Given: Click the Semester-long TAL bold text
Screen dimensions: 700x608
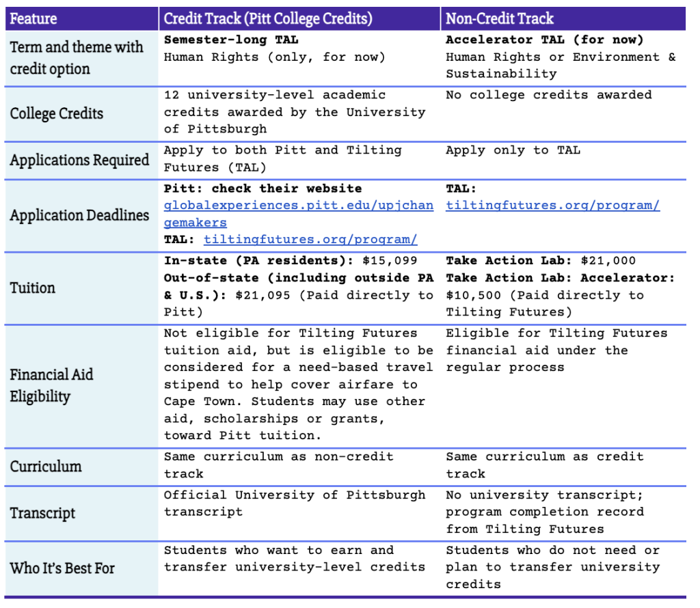Looking at the screenshot, I should pos(231,40).
